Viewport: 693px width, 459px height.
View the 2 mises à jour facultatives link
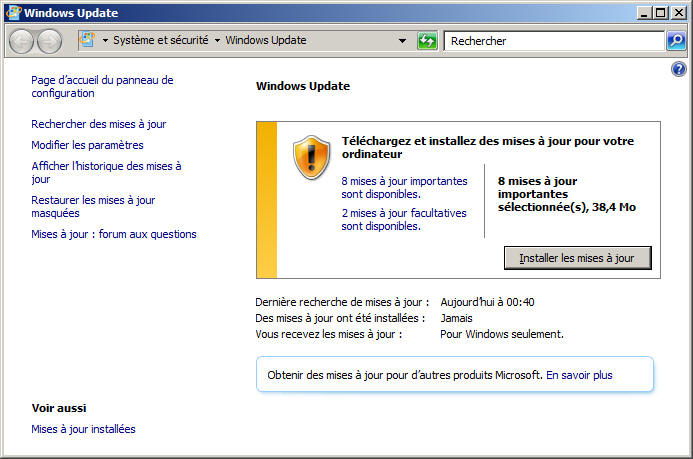coord(404,220)
